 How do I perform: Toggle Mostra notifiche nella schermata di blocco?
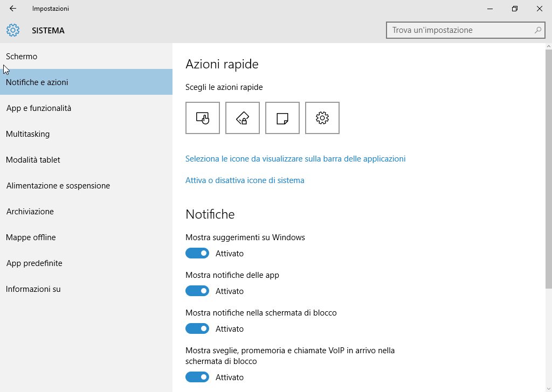pos(197,328)
